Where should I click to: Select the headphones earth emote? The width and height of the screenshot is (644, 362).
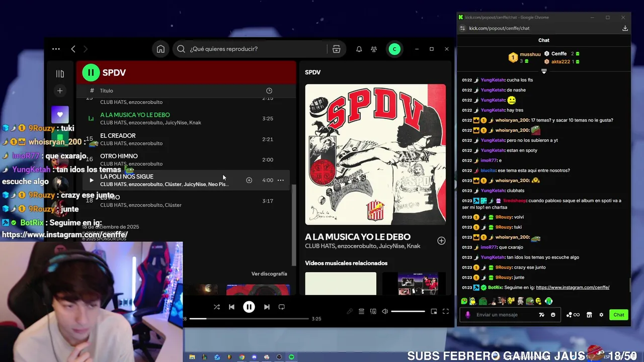point(548,301)
